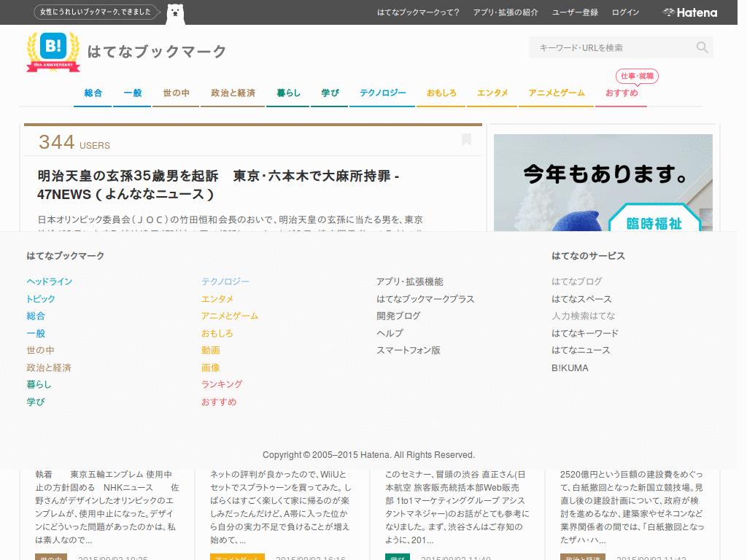The width and height of the screenshot is (747, 560).
Task: Open the アニメとゲーム tab
Action: coord(556,93)
